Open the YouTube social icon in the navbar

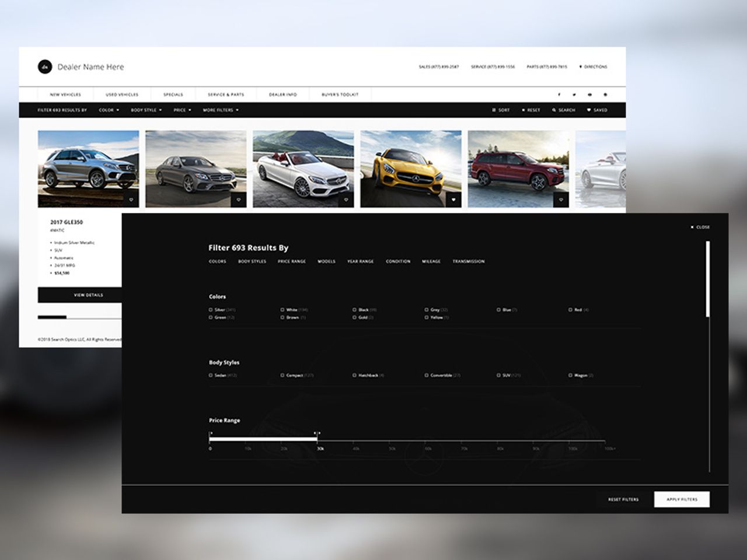pyautogui.click(x=589, y=94)
